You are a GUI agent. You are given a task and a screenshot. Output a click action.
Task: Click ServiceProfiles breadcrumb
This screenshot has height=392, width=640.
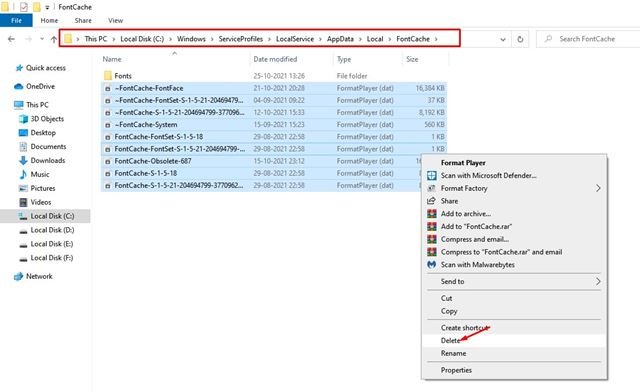(240, 39)
